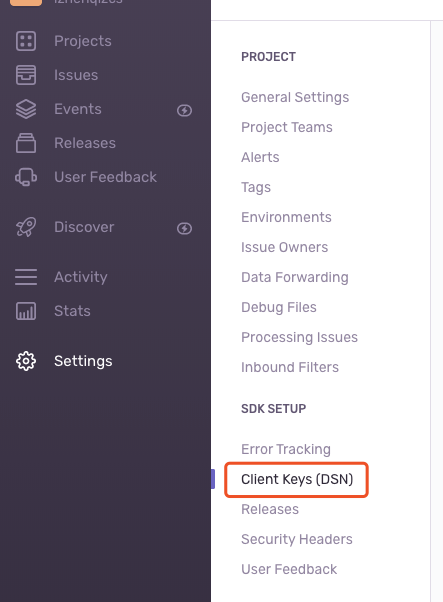Open the Activity list icon
The height and width of the screenshot is (602, 443).
pyautogui.click(x=26, y=277)
